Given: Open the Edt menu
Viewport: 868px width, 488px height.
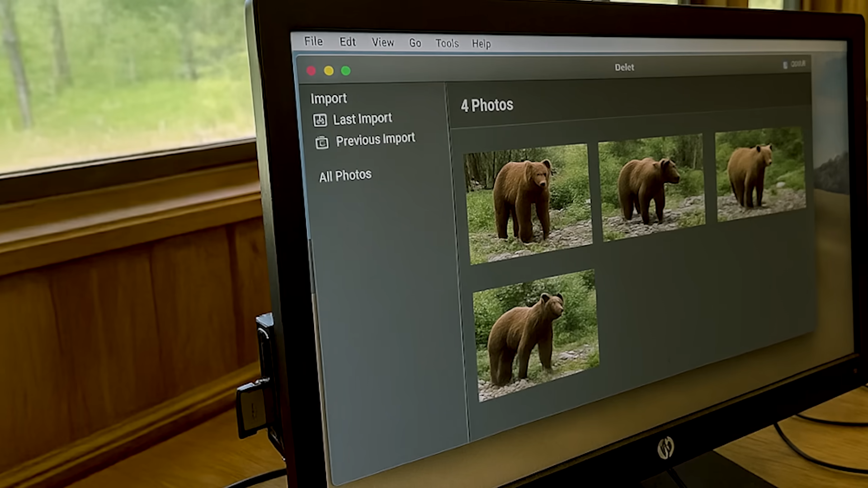Looking at the screenshot, I should tap(348, 42).
